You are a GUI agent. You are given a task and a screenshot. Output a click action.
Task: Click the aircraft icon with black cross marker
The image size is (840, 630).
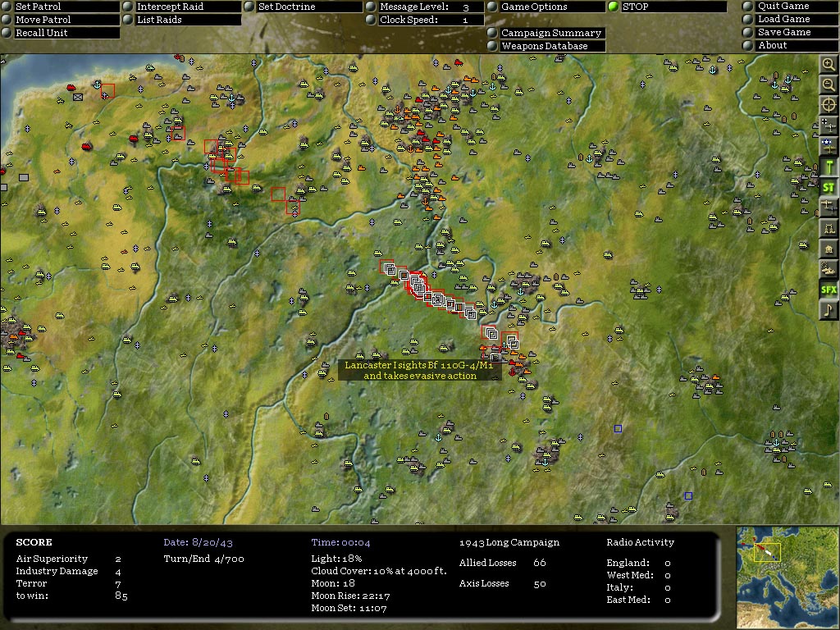tap(829, 126)
